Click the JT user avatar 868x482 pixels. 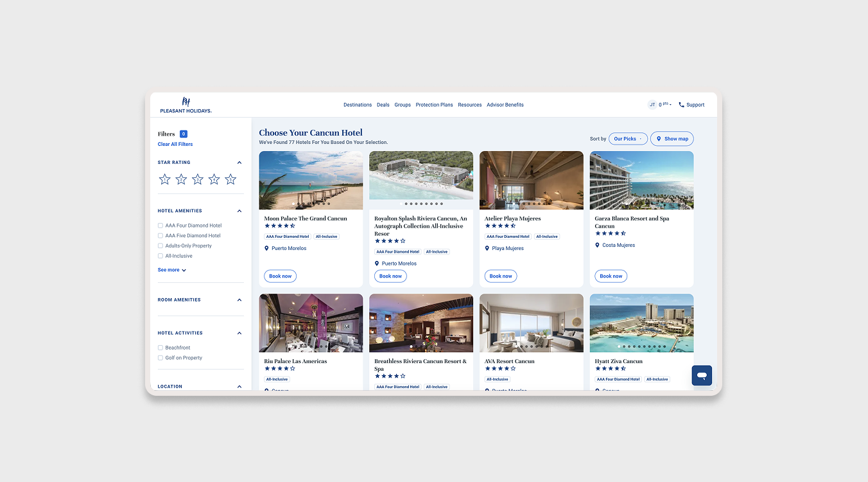(652, 104)
